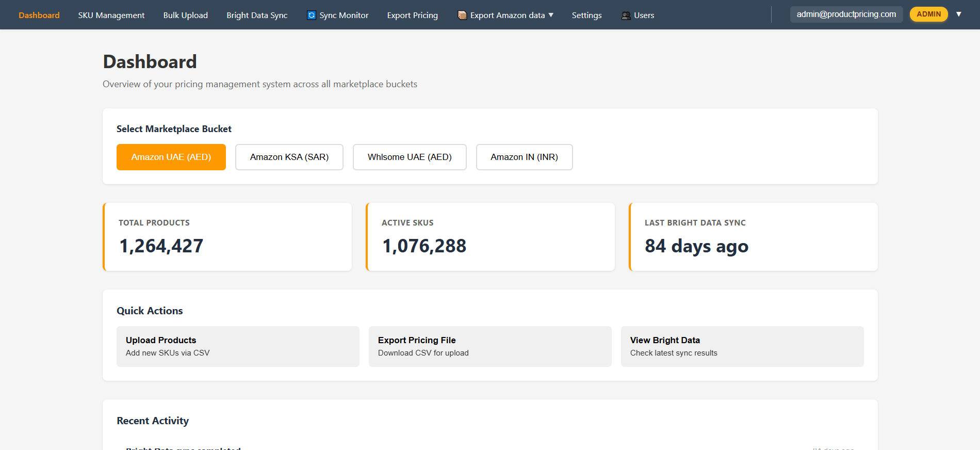The image size is (980, 450).
Task: Go to SKU Management
Action: coord(111,15)
